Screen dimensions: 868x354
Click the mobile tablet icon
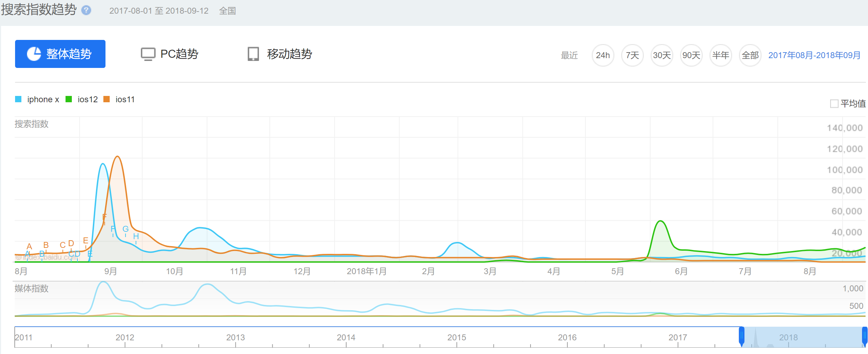253,54
